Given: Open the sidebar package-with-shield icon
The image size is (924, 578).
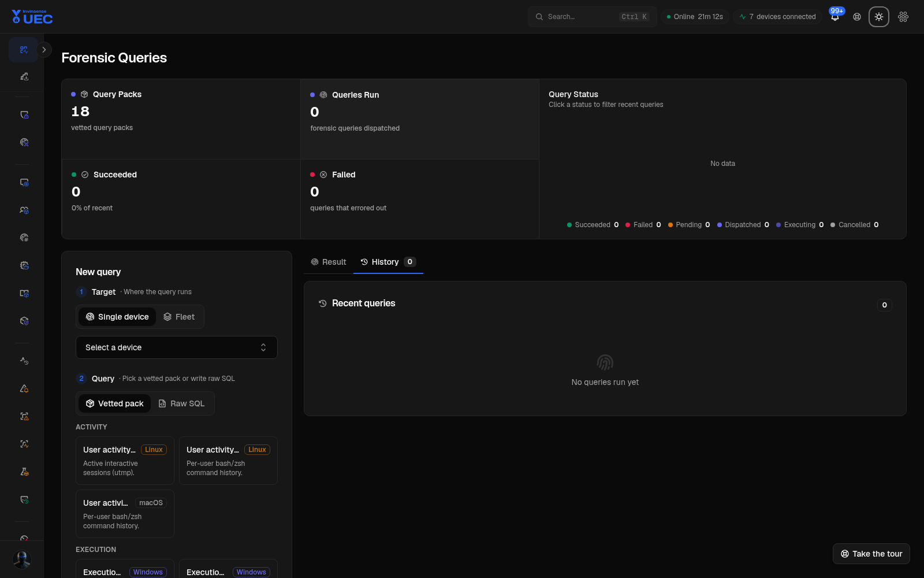Looking at the screenshot, I should (x=24, y=321).
